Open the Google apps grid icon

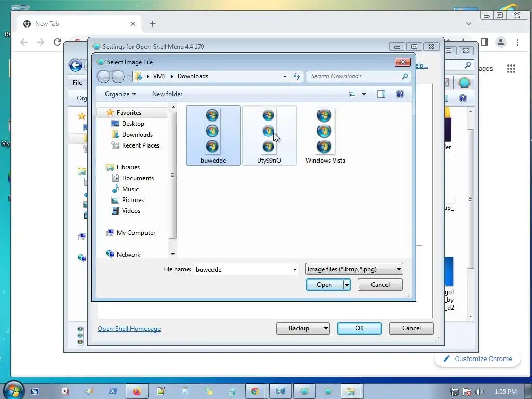511,69
